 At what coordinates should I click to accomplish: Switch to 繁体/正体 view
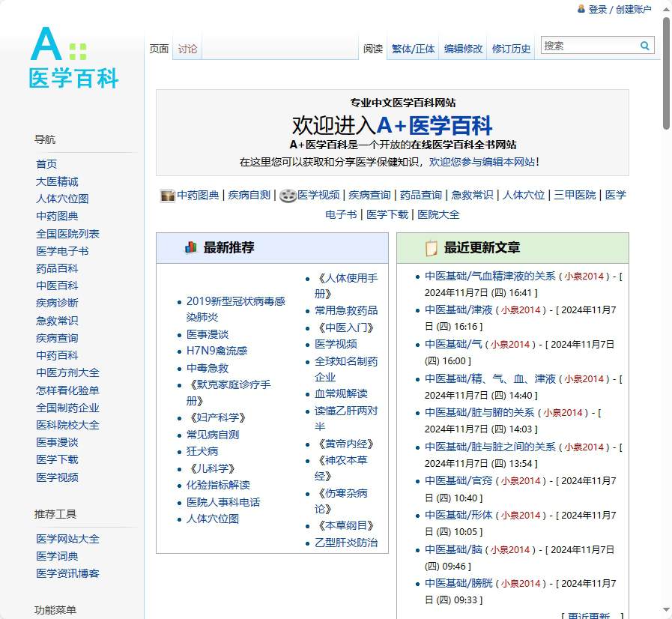(413, 46)
